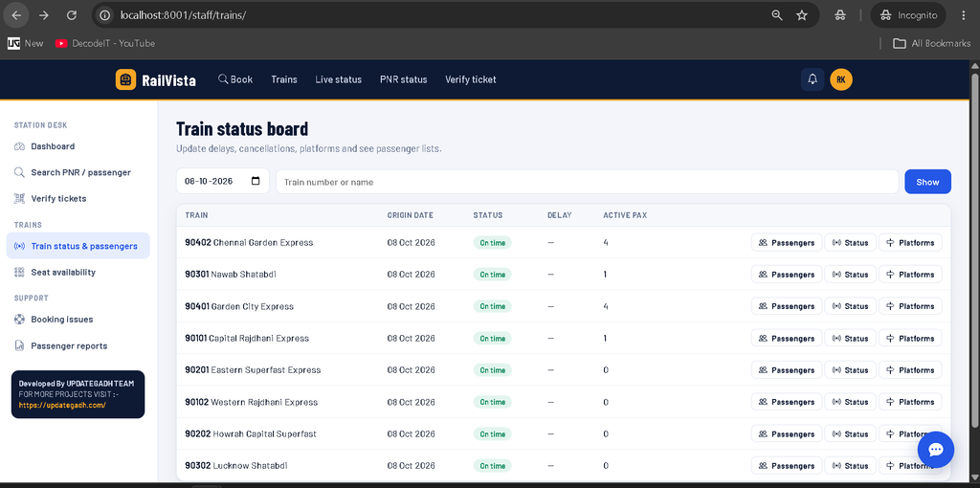The width and height of the screenshot is (980, 488).
Task: Open the All Bookmarks folder
Action: tap(931, 43)
